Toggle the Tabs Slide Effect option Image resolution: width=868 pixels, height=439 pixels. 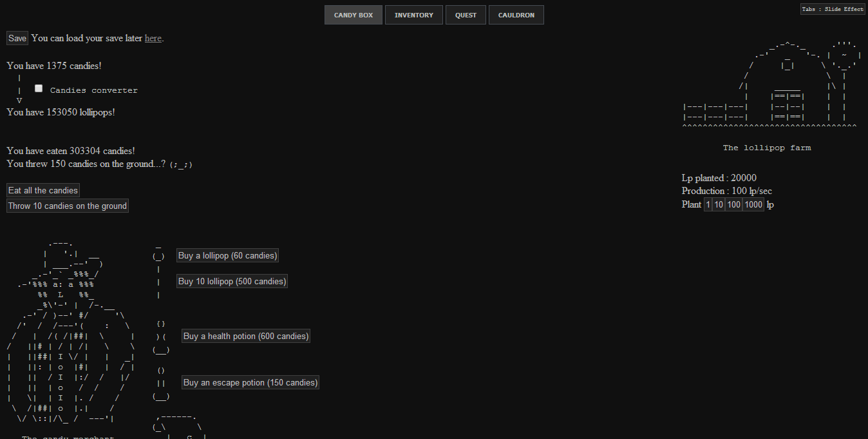[x=833, y=9]
